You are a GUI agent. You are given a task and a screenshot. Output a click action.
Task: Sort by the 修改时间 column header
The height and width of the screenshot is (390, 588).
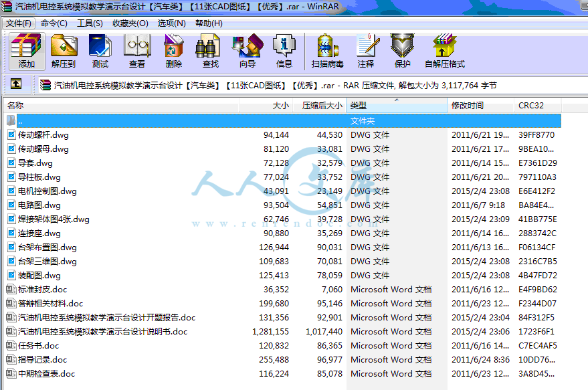[x=480, y=106]
